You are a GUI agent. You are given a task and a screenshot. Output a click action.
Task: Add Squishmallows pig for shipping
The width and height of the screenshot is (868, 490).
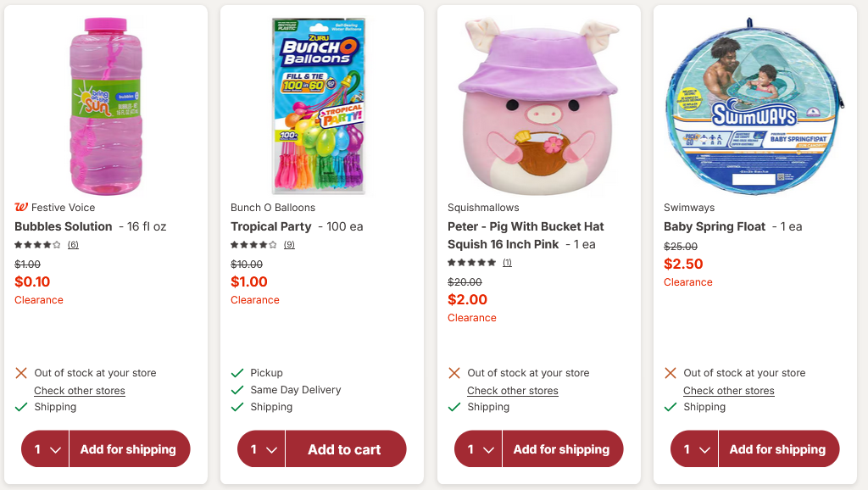click(x=561, y=449)
